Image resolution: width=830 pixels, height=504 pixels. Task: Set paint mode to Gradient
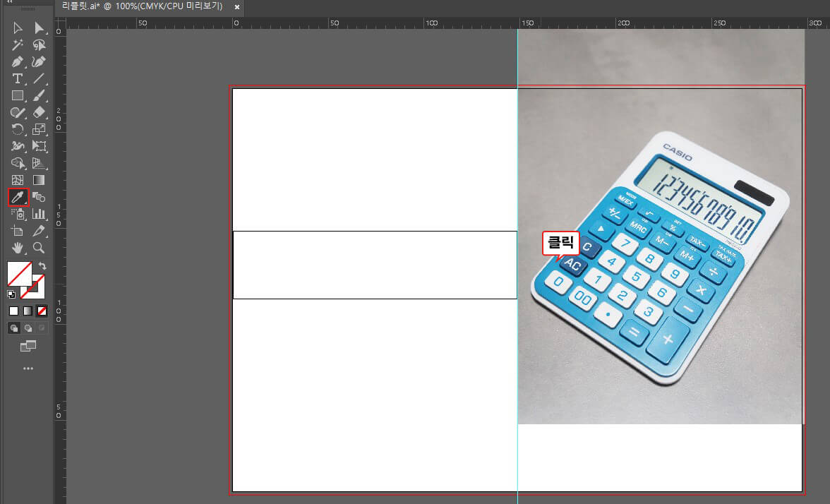[28, 311]
